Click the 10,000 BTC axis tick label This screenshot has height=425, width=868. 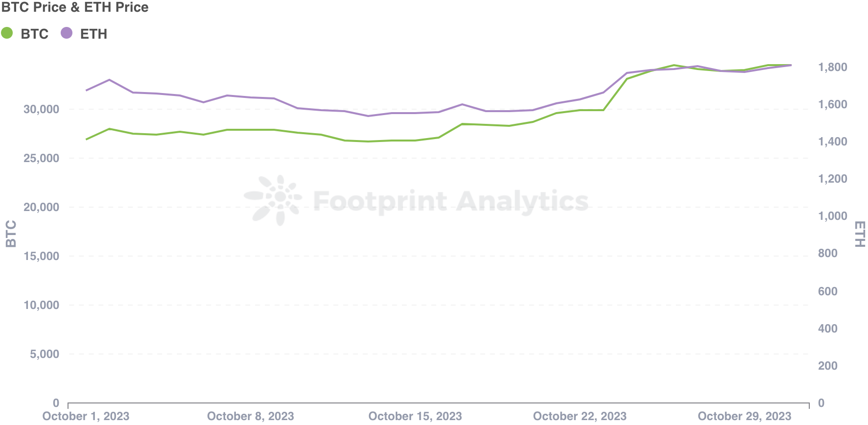click(42, 305)
